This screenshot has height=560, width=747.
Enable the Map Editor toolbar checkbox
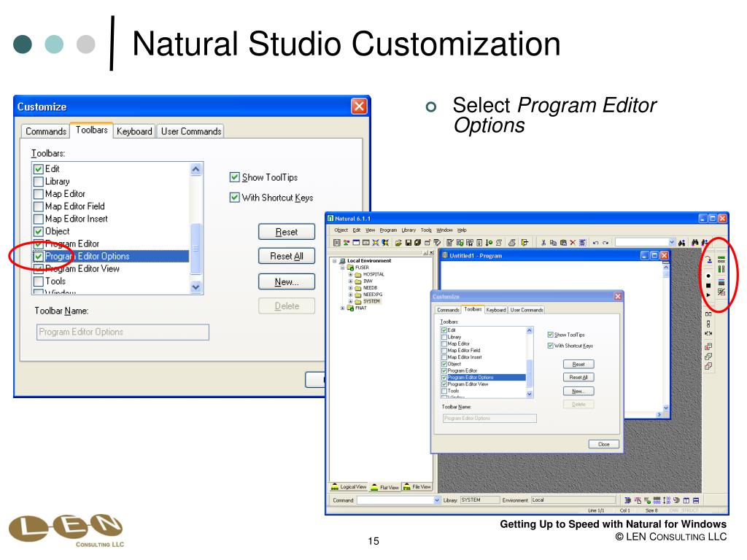click(x=39, y=194)
